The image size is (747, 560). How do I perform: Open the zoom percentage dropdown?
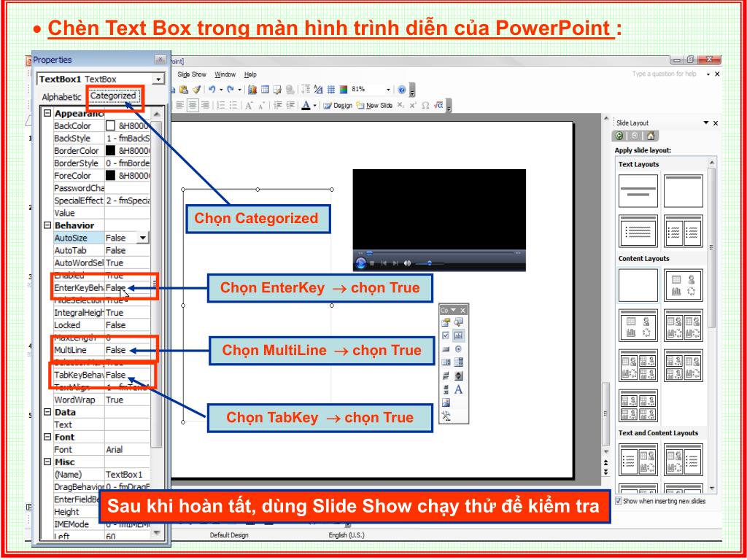tap(388, 90)
